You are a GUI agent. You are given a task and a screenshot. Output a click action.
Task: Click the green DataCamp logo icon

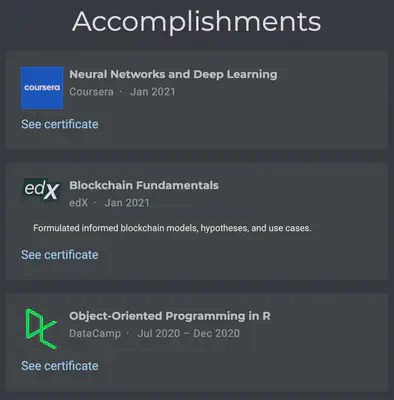click(41, 329)
